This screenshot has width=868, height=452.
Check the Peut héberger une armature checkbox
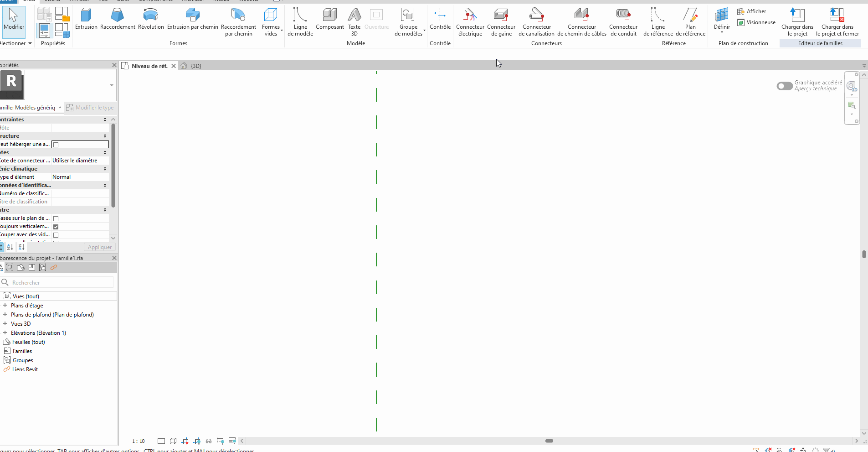pos(56,145)
